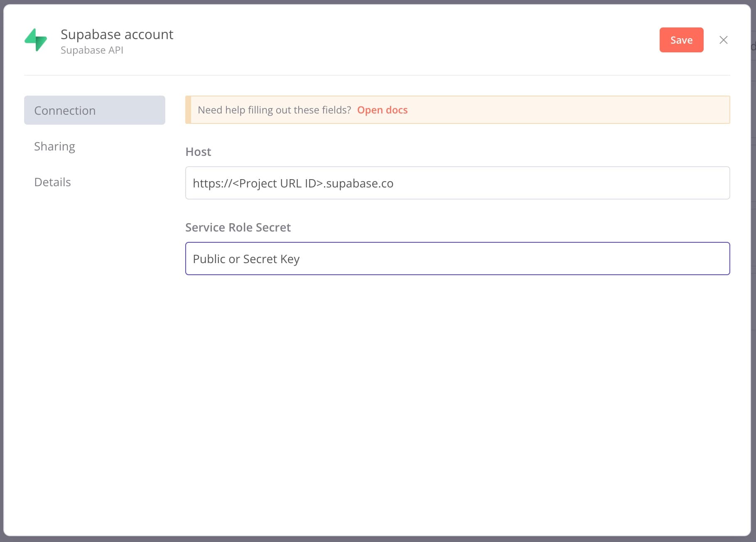
Task: Click the empty area below the Service Role Secret field
Action: pos(457,374)
